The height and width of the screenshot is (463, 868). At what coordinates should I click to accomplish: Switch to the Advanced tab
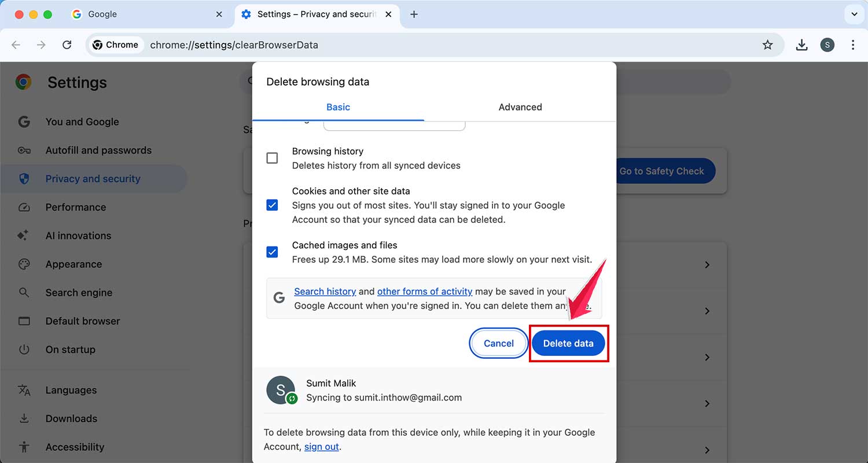click(520, 107)
